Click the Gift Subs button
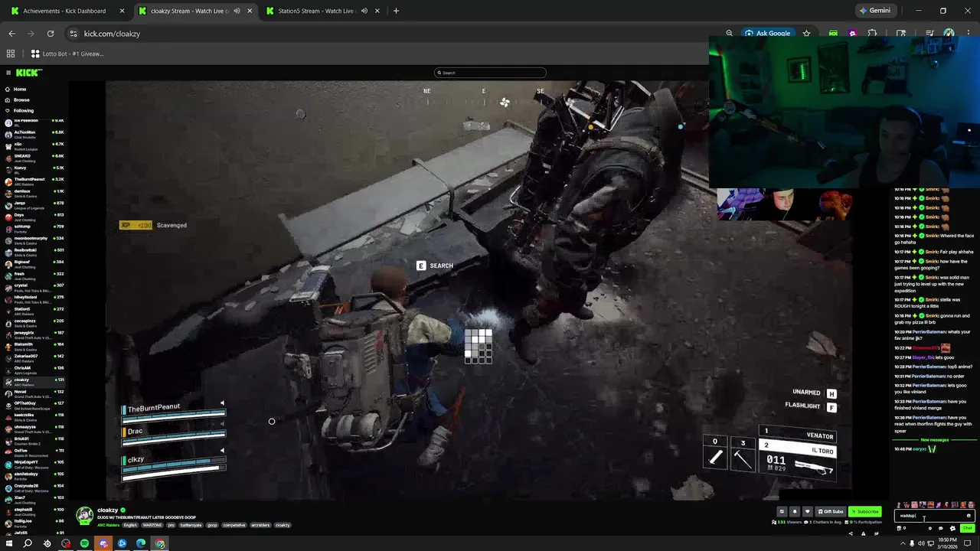 pyautogui.click(x=831, y=511)
